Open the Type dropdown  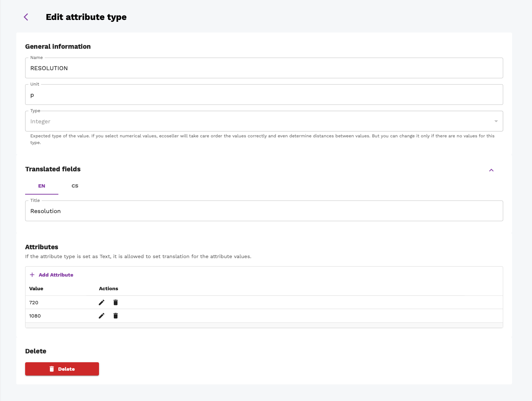(264, 121)
